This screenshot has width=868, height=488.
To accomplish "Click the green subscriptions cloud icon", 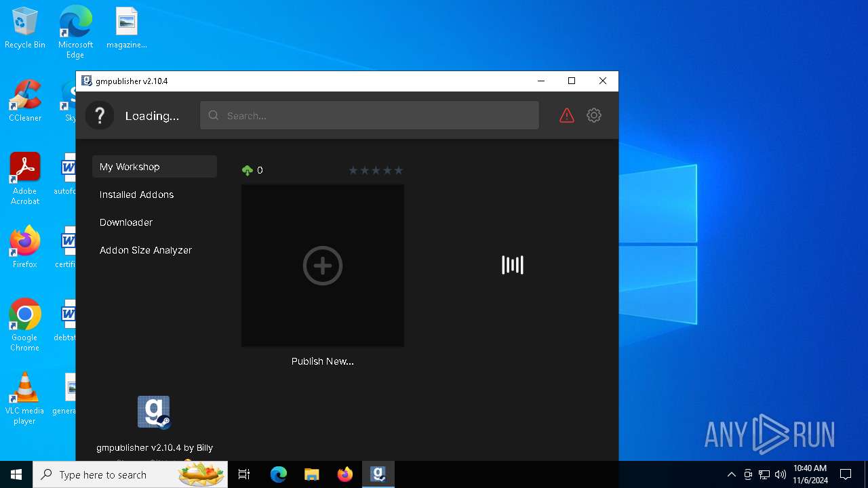I will tap(248, 170).
